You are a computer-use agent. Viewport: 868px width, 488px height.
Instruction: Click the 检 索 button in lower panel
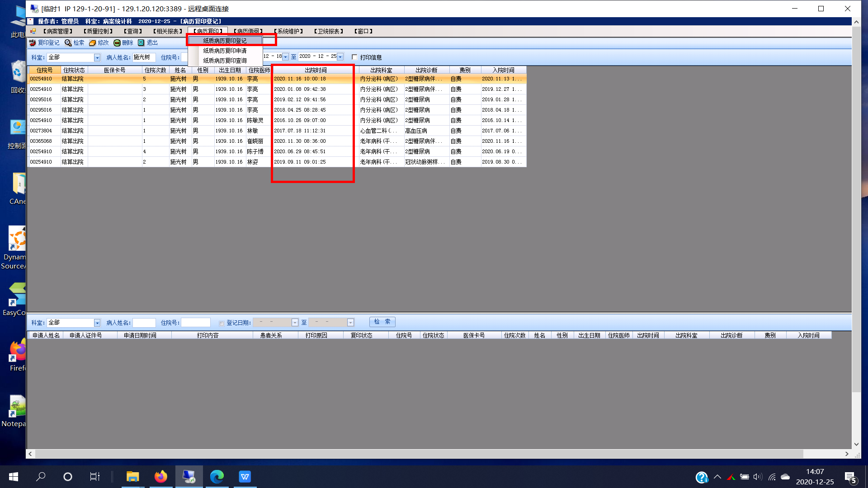click(x=382, y=322)
